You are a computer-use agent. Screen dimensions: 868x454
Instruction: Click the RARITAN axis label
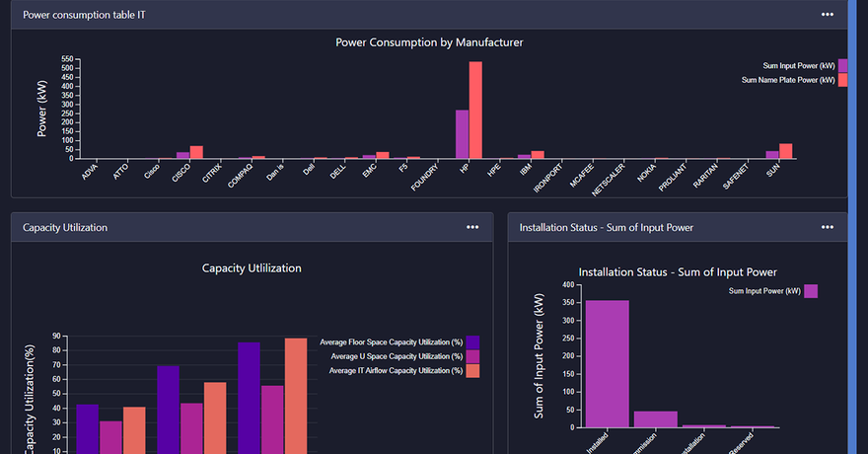click(705, 176)
